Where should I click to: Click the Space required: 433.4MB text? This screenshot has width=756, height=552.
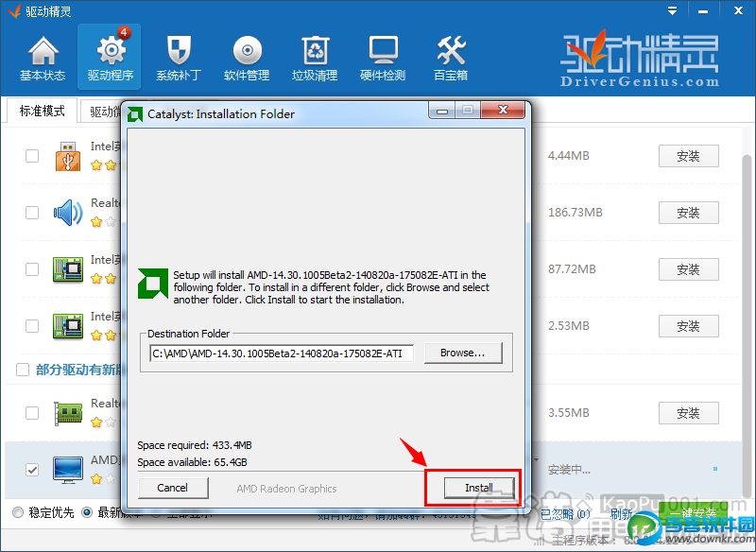click(195, 445)
